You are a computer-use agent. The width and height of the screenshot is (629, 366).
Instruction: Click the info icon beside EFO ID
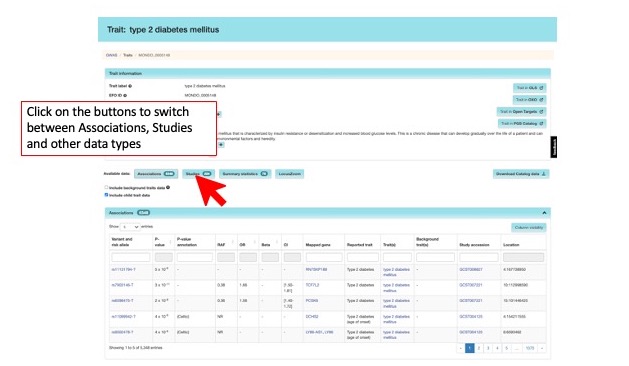click(125, 96)
